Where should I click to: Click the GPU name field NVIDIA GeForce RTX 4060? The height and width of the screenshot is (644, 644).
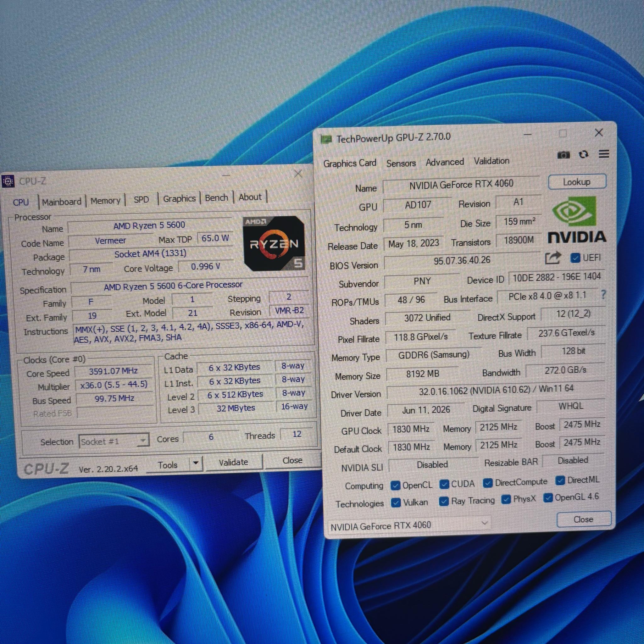[x=461, y=184]
